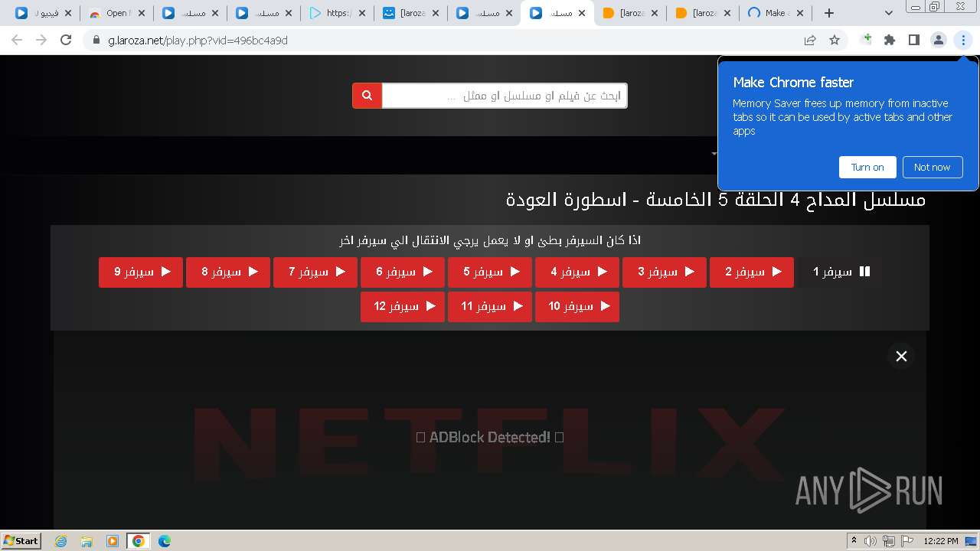Open the network icon in the system tray
The width and height of the screenshot is (980, 551).
(889, 541)
